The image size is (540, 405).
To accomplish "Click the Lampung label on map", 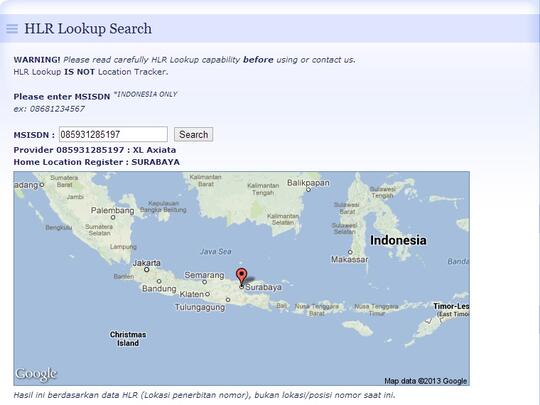I will [123, 247].
